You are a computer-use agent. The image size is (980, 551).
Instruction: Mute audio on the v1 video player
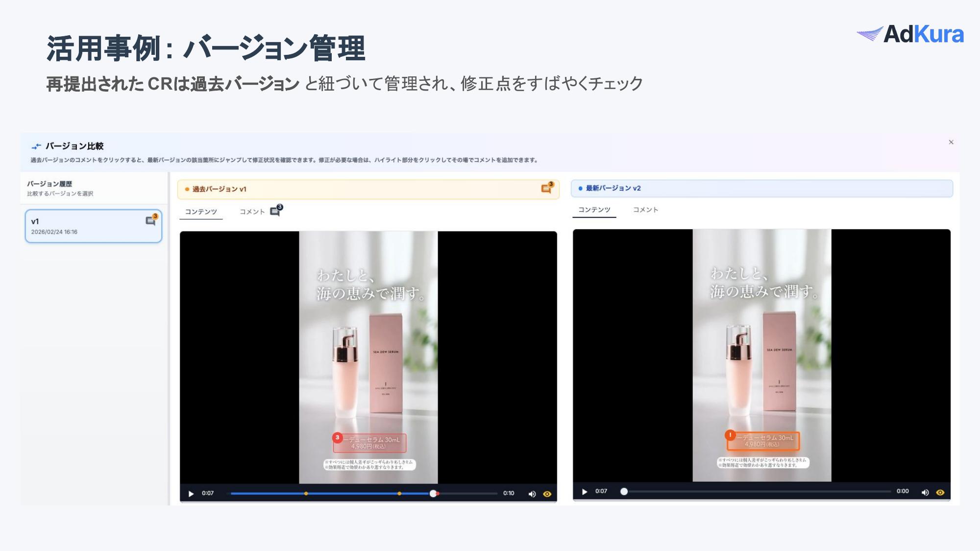(532, 494)
